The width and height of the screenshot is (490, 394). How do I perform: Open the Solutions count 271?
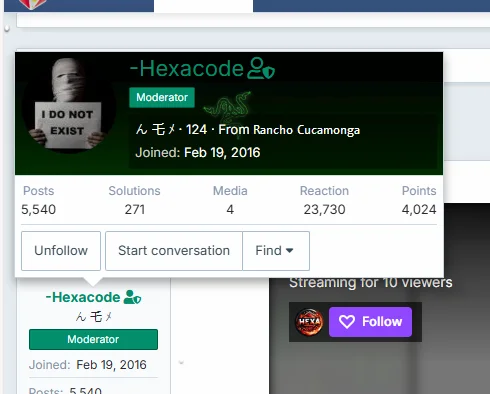pos(135,209)
